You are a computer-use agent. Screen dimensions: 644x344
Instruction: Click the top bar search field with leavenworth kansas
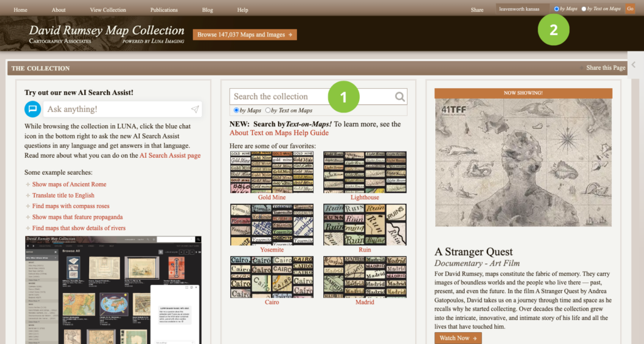pos(523,9)
